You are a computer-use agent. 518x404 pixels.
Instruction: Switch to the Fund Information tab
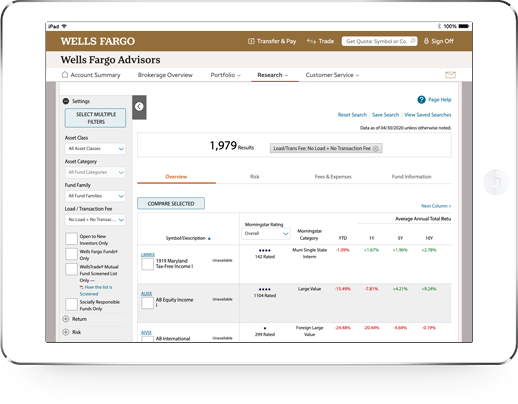coord(412,177)
